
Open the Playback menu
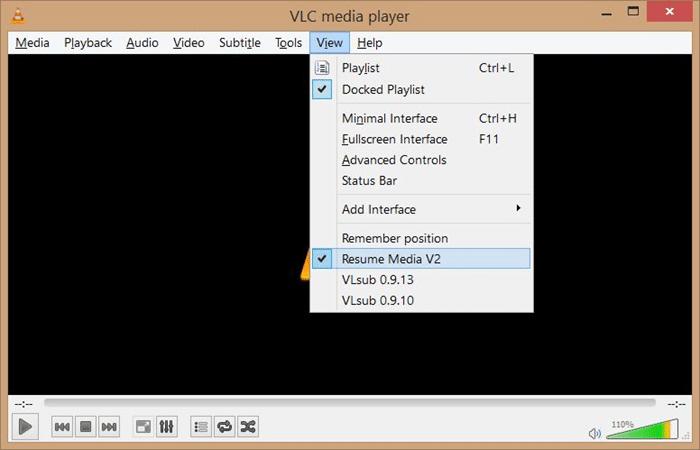(x=88, y=43)
